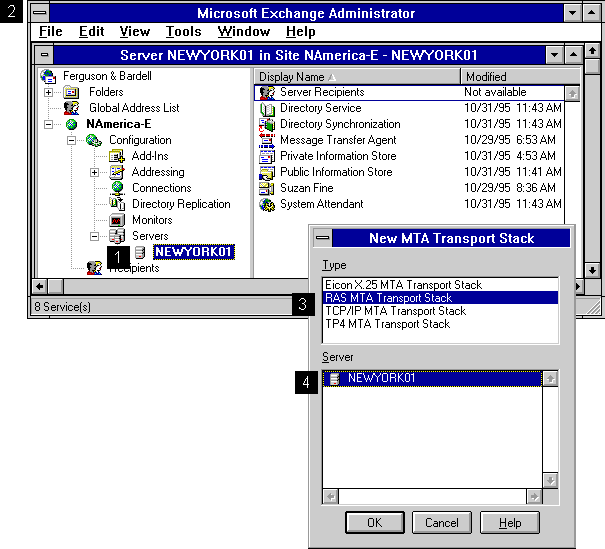The height and width of the screenshot is (549, 605).
Task: Click the dialog's Help button
Action: coord(510,523)
